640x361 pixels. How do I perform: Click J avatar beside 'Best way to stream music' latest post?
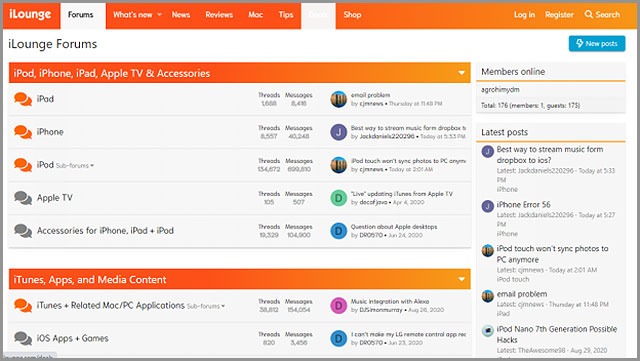pos(487,152)
